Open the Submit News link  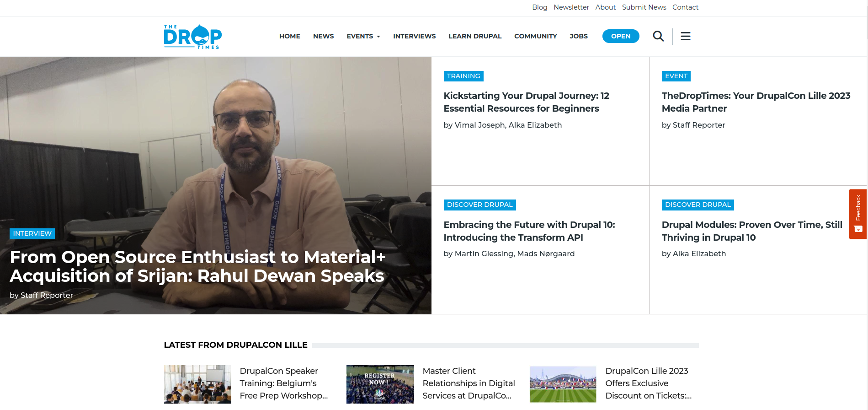[644, 7]
